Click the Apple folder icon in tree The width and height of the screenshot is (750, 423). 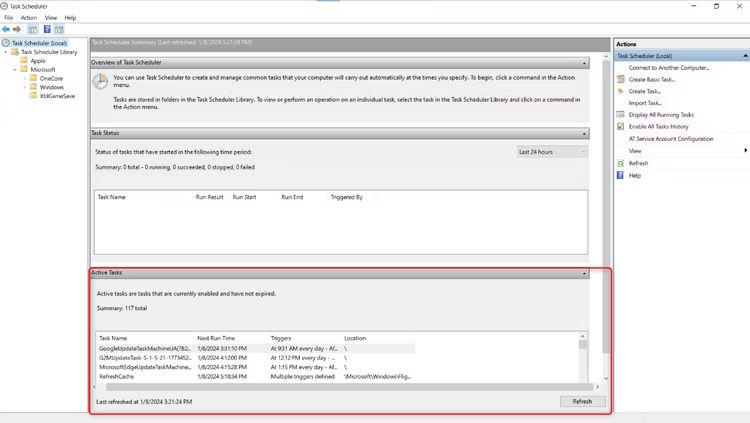(x=24, y=60)
